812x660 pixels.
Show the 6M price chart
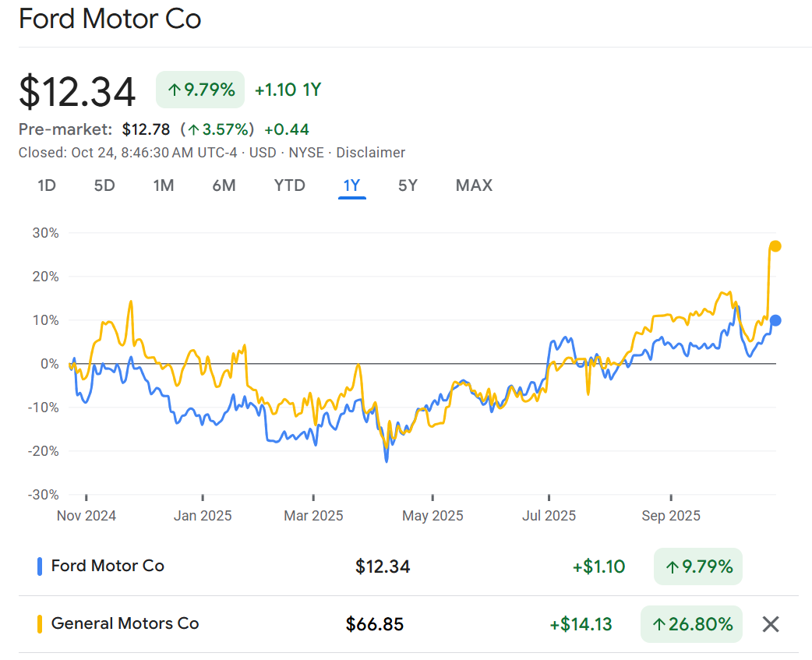[224, 185]
